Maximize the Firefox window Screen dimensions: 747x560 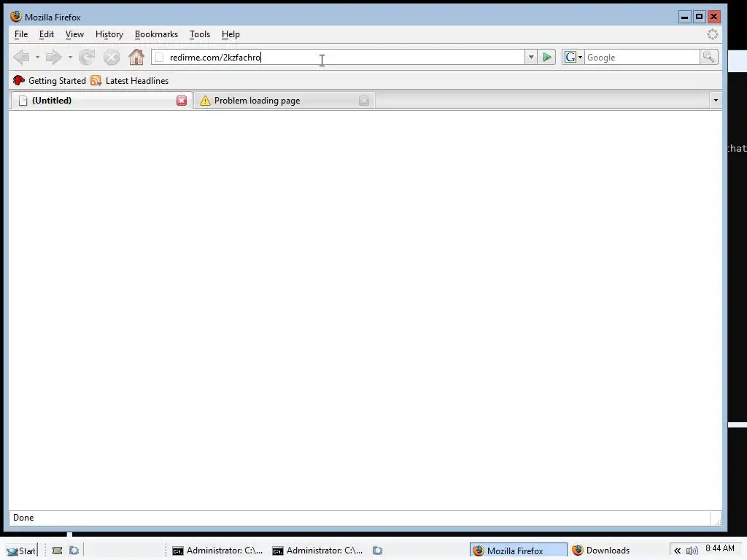(x=699, y=17)
